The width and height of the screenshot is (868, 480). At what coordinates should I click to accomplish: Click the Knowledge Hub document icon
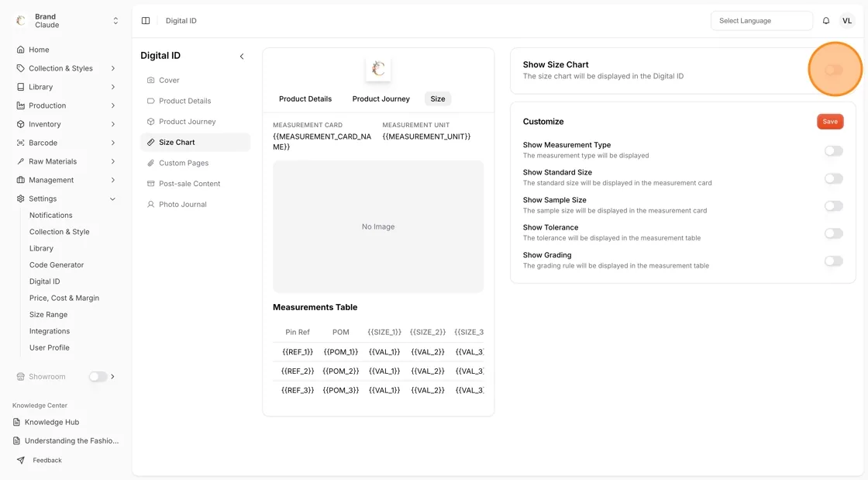click(16, 422)
